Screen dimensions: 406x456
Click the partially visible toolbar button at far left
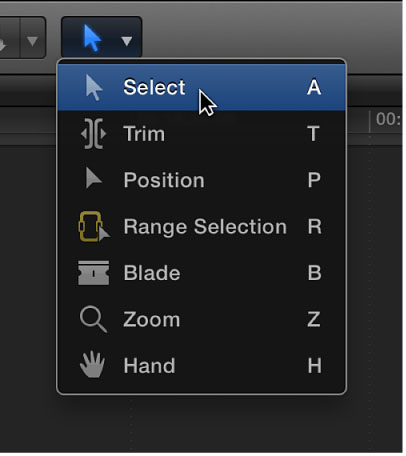click(x=9, y=37)
